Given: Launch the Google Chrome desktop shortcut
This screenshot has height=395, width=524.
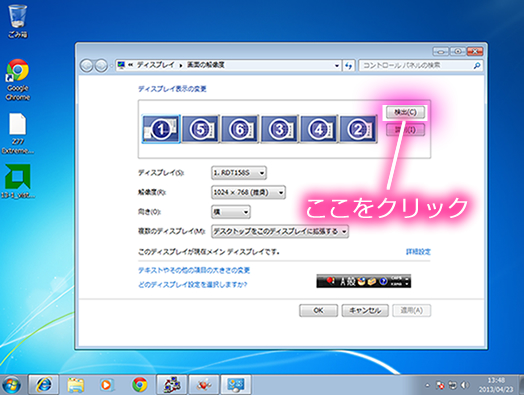Looking at the screenshot, I should point(18,80).
